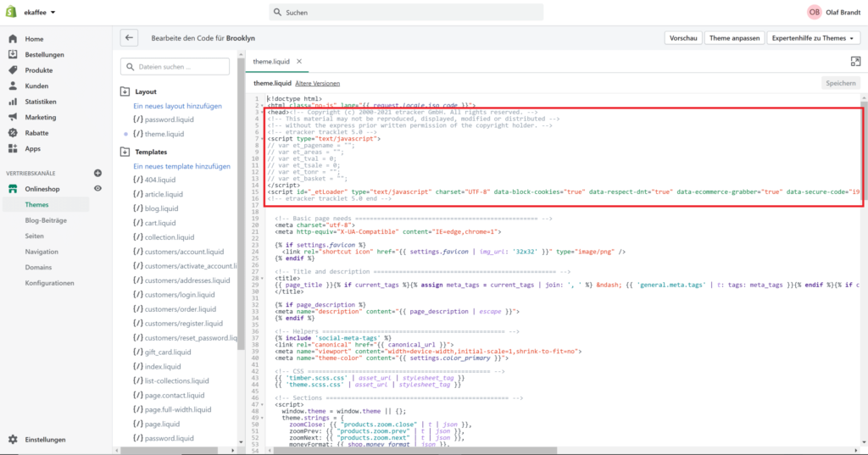The image size is (868, 455).
Task: Open Seiten submenu item
Action: tap(34, 236)
